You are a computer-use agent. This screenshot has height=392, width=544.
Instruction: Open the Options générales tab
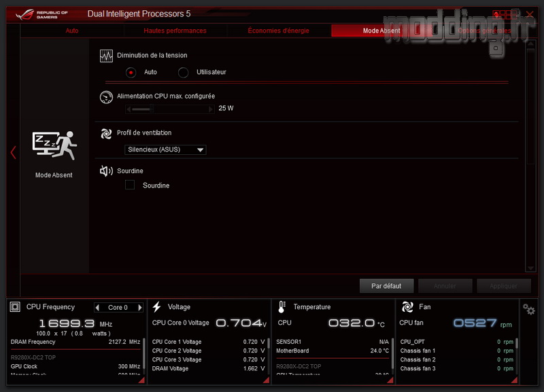click(x=484, y=31)
